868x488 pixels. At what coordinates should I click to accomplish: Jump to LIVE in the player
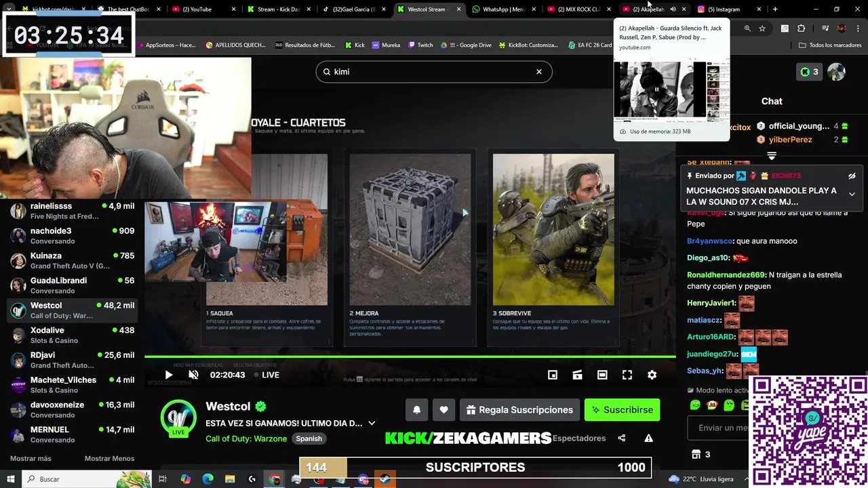[267, 375]
